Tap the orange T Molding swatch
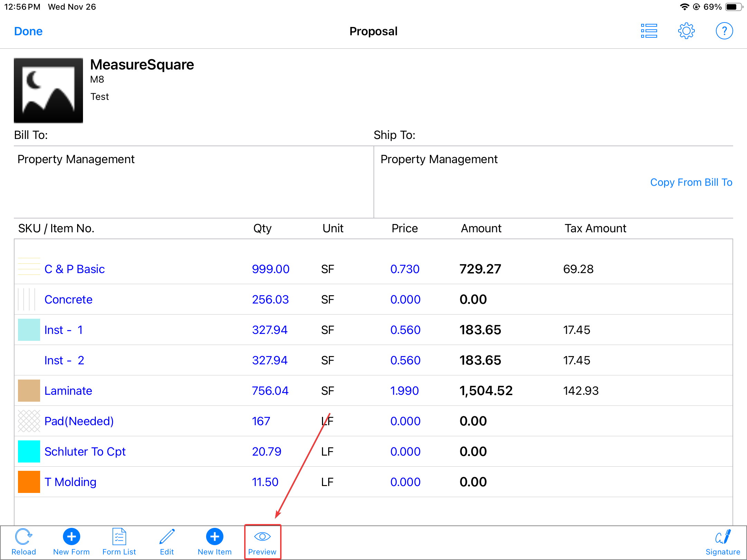 click(x=29, y=482)
